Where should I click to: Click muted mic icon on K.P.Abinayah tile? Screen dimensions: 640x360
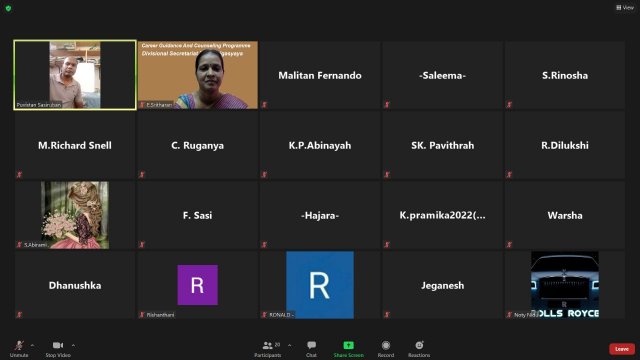[x=264, y=175]
